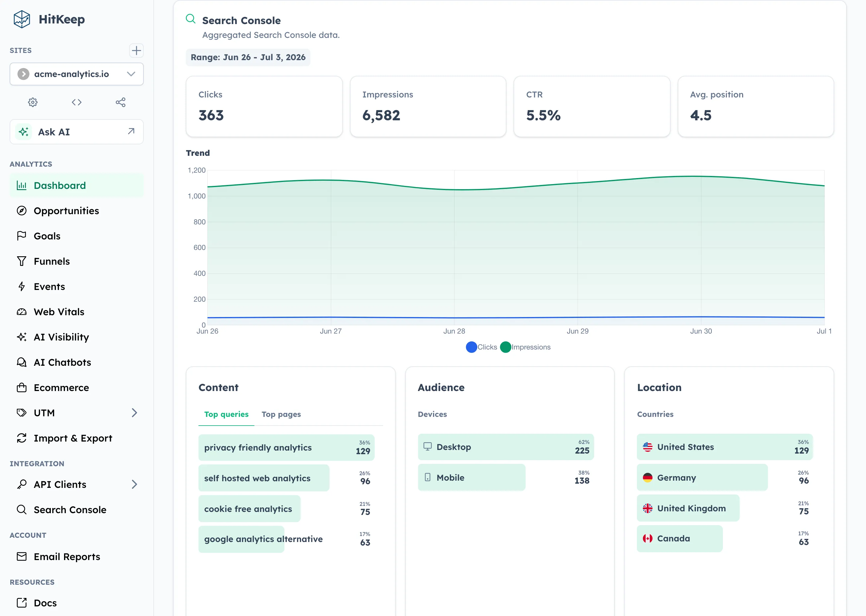This screenshot has width=866, height=616.
Task: Open Email Reports
Action: 77,556
